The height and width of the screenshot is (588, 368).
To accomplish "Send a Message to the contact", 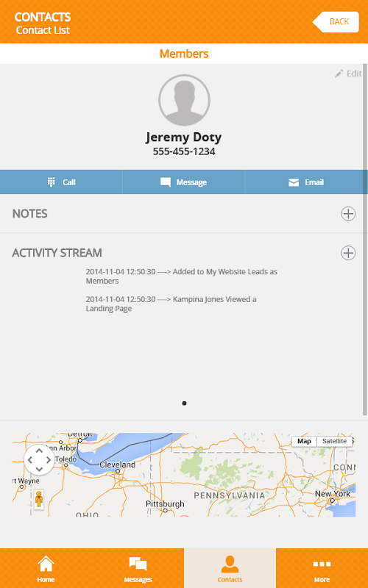I will click(183, 182).
